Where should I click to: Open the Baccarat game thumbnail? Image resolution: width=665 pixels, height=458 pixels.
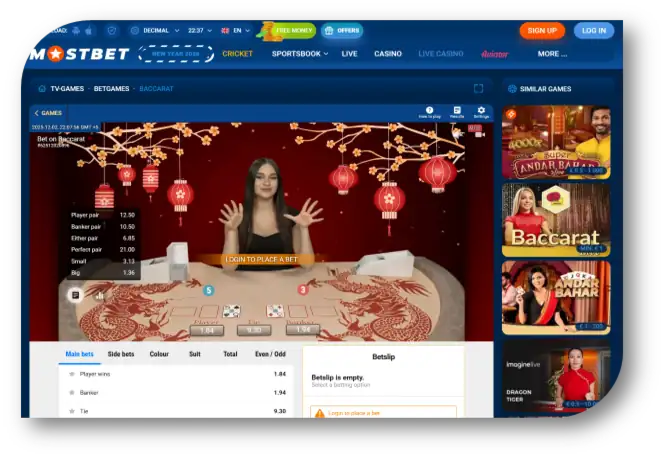556,220
